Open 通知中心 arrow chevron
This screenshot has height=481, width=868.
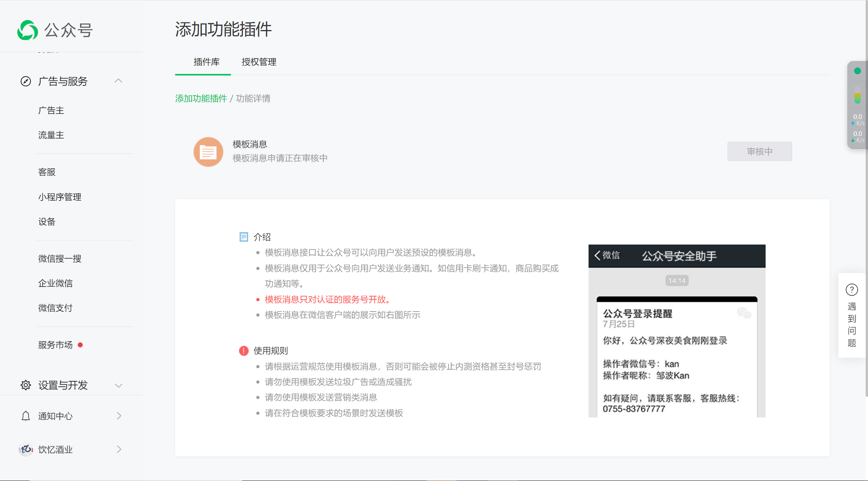click(119, 416)
